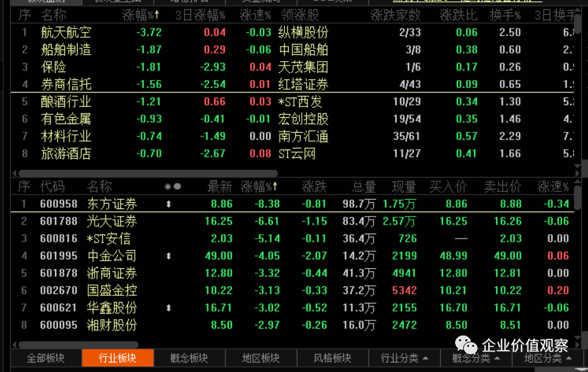The image size is (588, 372).
Task: Select stock 华鑫股份
Action: click(x=292, y=308)
